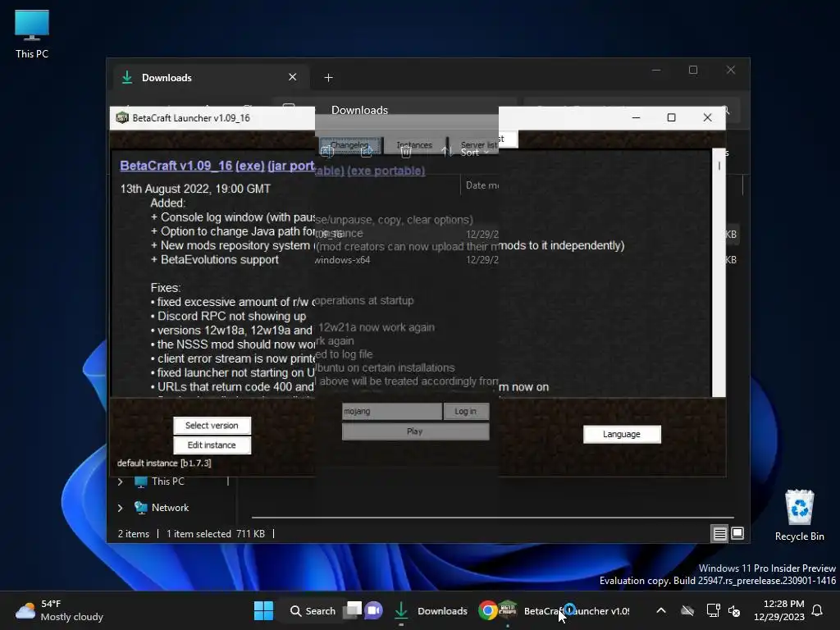Open the clock and calendar flyout
Image resolution: width=840 pixels, height=630 pixels.
(x=779, y=610)
